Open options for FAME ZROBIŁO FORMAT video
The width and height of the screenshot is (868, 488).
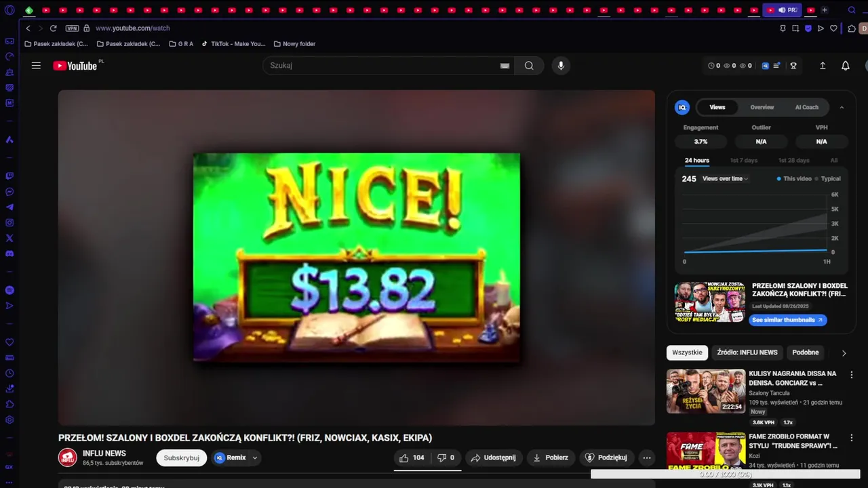pos(852,438)
